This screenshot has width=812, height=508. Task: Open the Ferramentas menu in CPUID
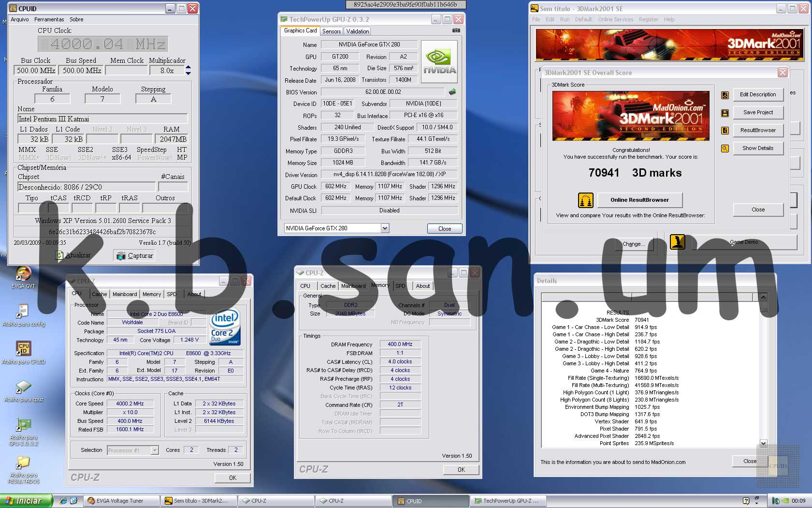pyautogui.click(x=49, y=19)
